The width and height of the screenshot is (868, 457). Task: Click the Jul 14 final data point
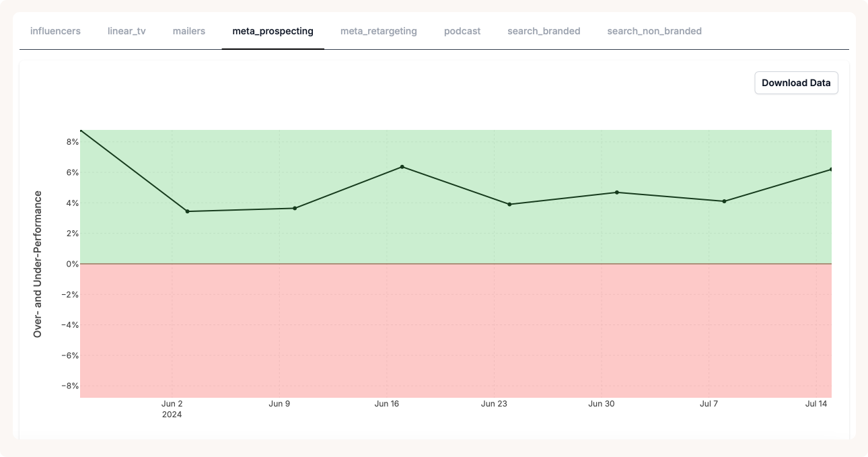coord(830,170)
